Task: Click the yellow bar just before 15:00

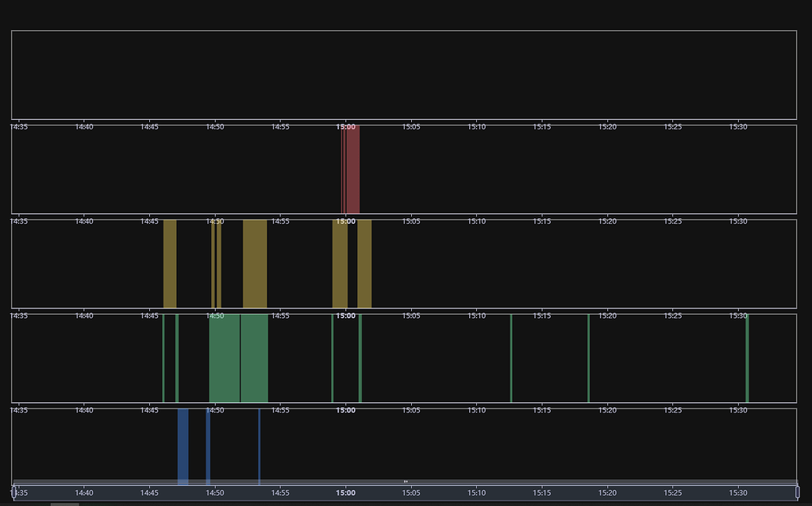Action: coord(338,262)
